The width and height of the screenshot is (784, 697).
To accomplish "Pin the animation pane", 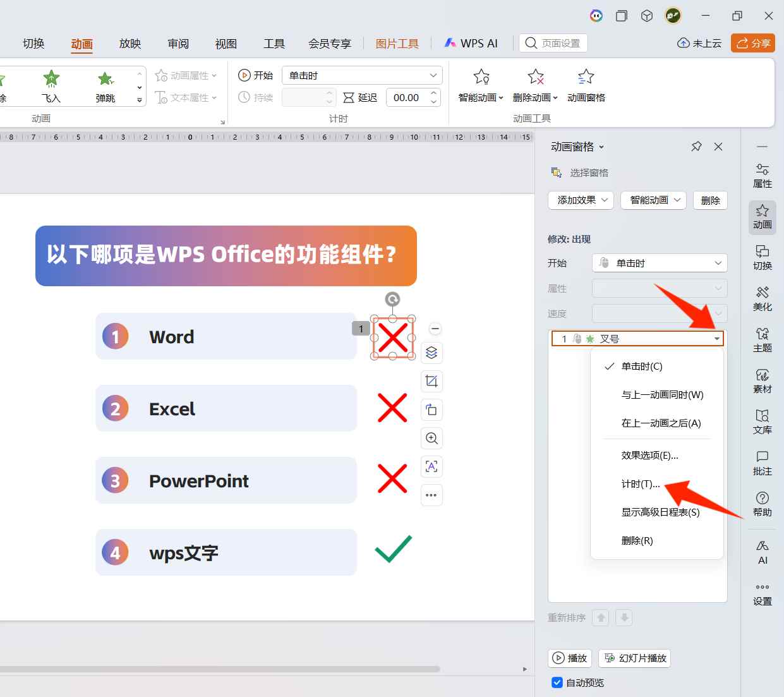I will coord(696,147).
